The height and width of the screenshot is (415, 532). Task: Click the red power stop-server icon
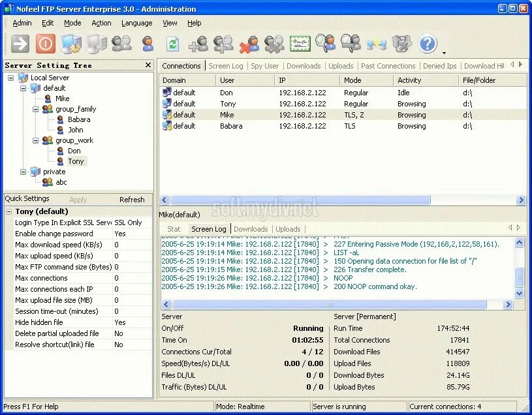[46, 44]
